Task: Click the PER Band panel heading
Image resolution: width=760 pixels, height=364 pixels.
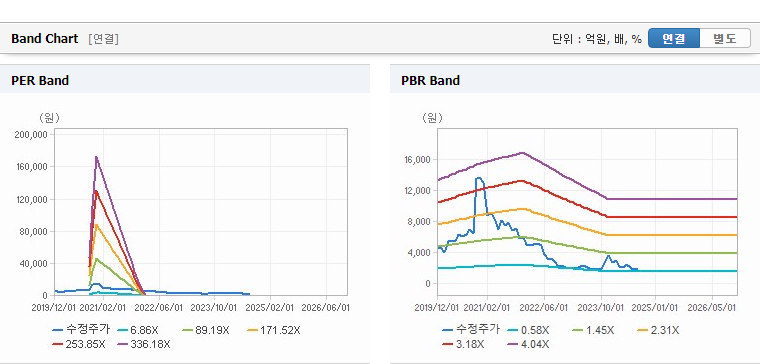Action: pos(40,80)
